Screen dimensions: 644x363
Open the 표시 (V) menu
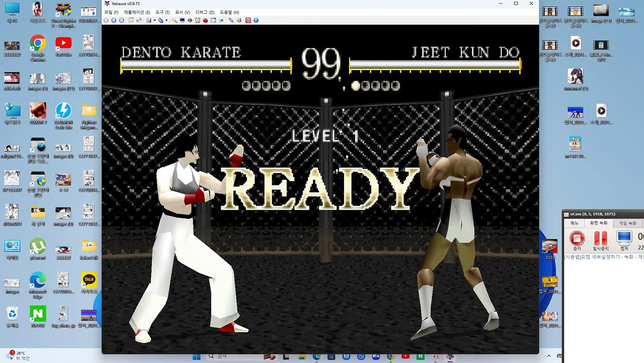coord(182,12)
